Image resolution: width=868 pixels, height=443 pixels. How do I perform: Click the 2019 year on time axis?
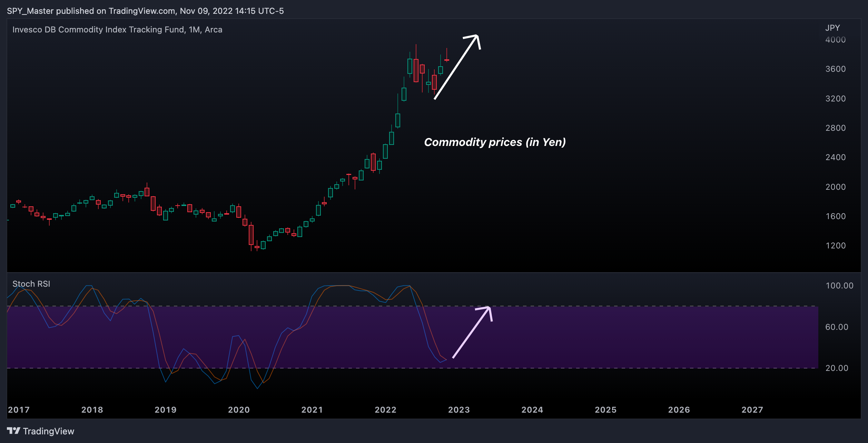pyautogui.click(x=166, y=410)
